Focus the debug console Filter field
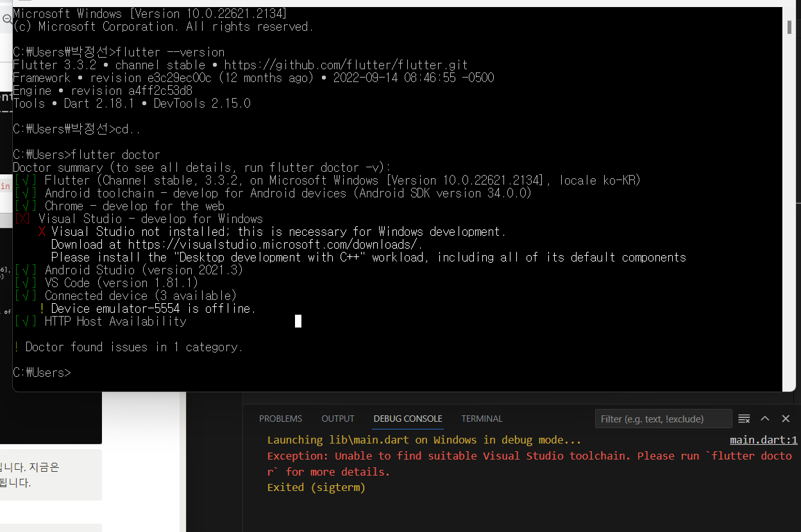 [663, 419]
